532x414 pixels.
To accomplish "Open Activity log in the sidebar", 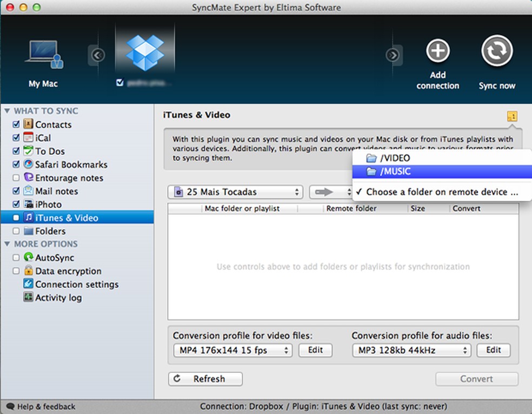I will [x=58, y=298].
